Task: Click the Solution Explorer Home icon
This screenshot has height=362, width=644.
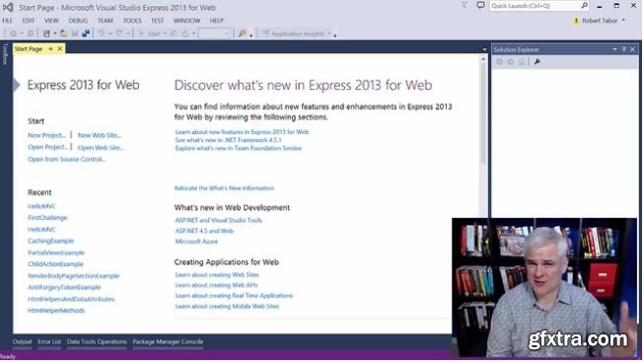Action: pyautogui.click(x=522, y=61)
